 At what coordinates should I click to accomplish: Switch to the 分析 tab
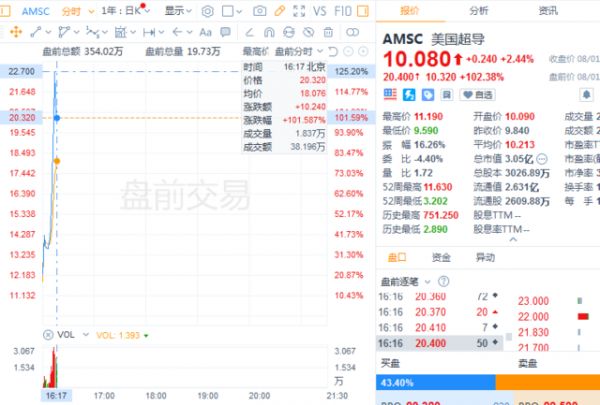pyautogui.click(x=479, y=10)
